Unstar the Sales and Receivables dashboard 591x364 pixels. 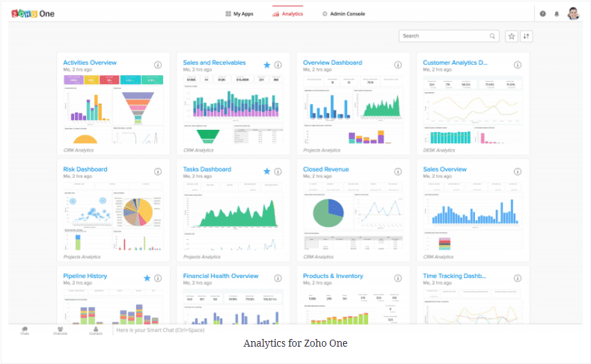(267, 65)
